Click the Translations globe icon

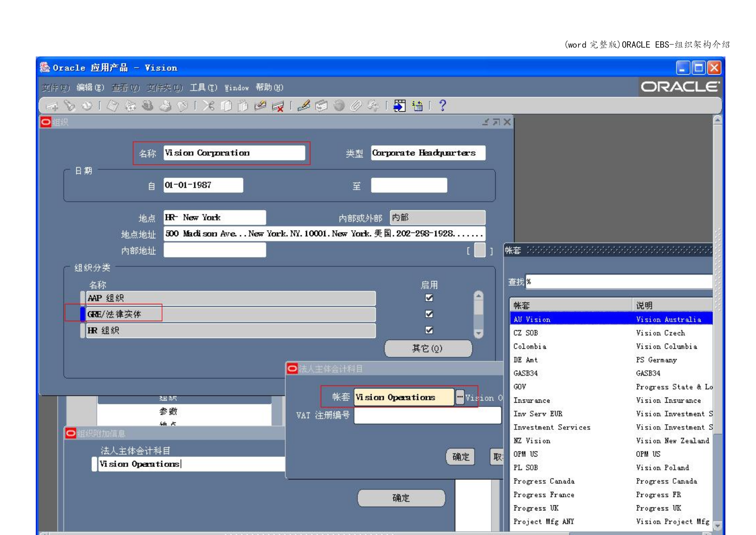339,106
